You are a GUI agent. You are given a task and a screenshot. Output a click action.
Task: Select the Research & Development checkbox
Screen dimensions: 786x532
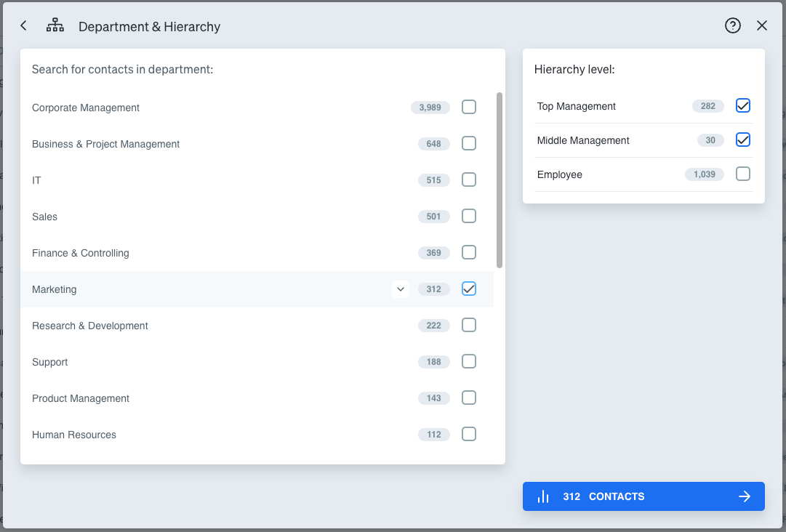click(469, 326)
